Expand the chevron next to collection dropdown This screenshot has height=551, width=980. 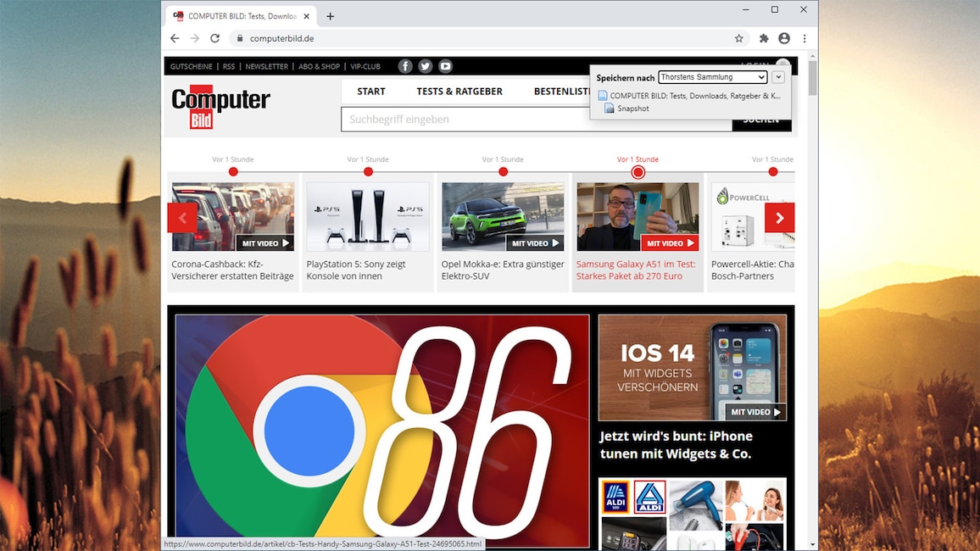point(778,77)
